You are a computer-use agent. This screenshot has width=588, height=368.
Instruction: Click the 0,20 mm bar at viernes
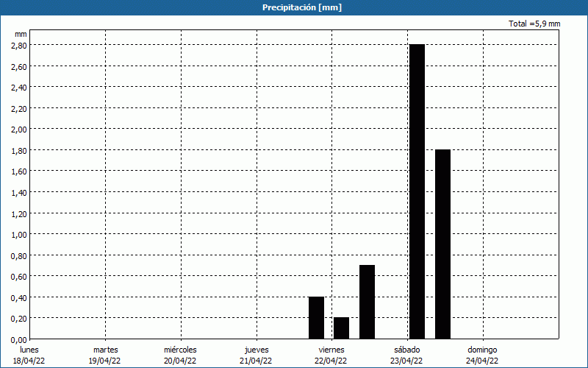click(341, 328)
